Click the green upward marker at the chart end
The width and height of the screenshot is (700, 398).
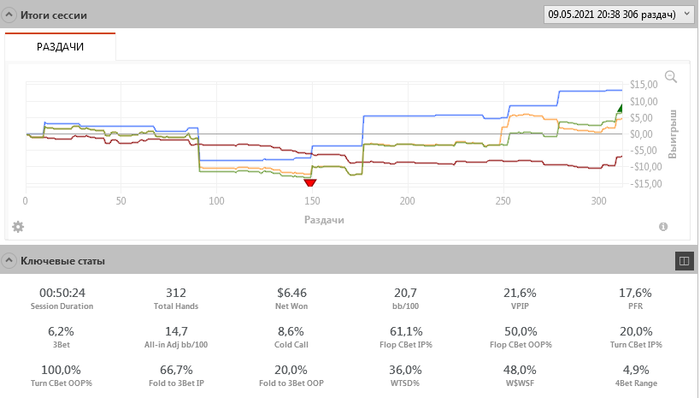(620, 108)
